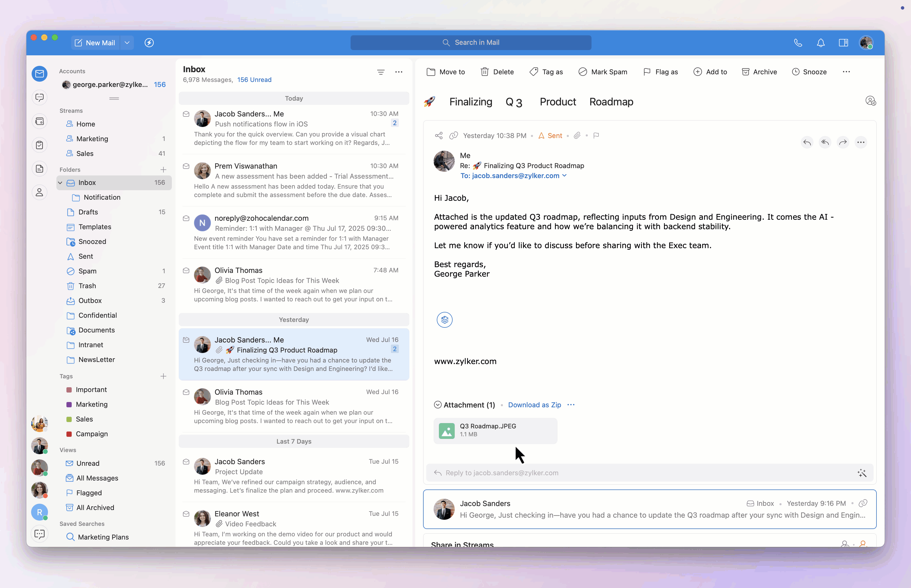This screenshot has width=911, height=588.
Task: Open the Tasks module icon
Action: point(39,145)
